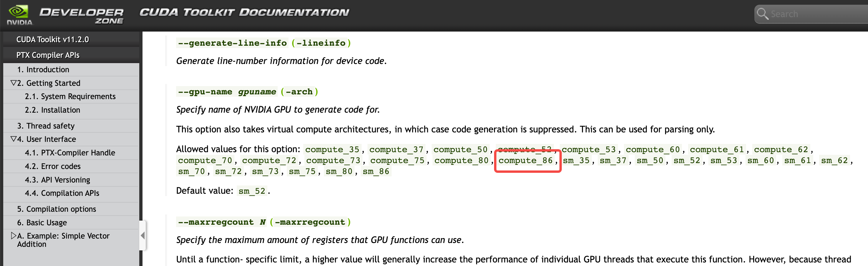Collapse the Getting Started section
Image resolution: width=868 pixels, height=266 pixels.
14,83
